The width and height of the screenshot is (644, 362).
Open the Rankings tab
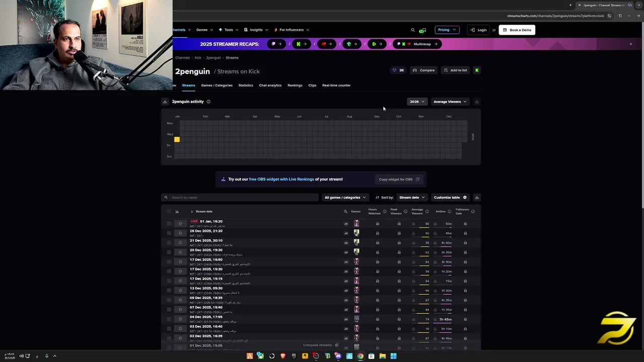295,85
